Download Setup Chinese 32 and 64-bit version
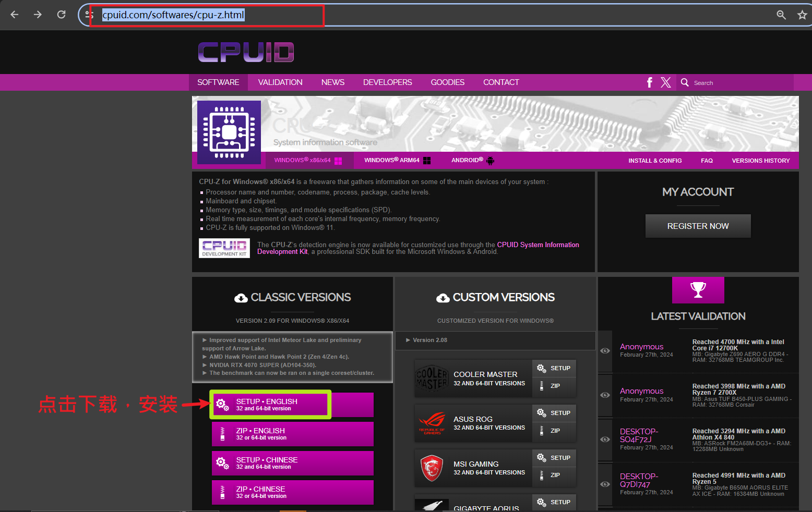This screenshot has width=812, height=512. click(292, 463)
